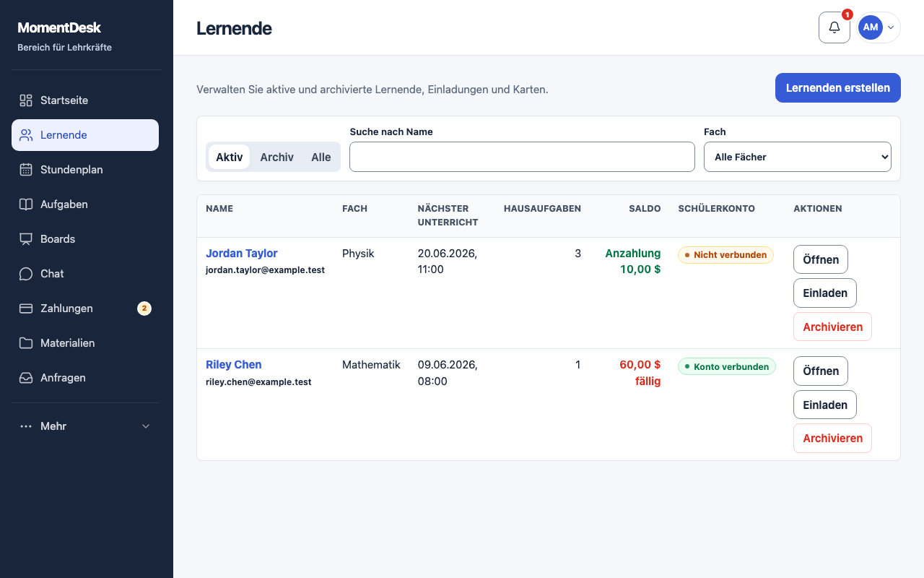This screenshot has width=924, height=578.
Task: Expand the Mehr section chevron
Action: tap(146, 426)
